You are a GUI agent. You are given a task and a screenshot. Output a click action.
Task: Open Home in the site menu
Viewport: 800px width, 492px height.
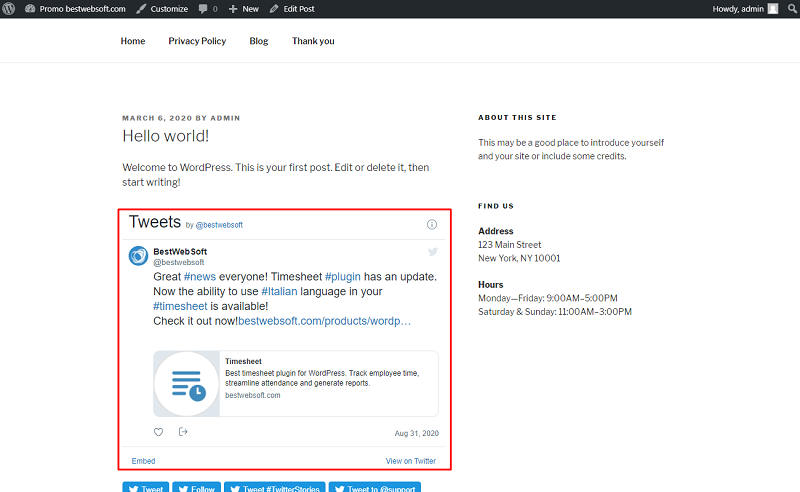point(133,41)
